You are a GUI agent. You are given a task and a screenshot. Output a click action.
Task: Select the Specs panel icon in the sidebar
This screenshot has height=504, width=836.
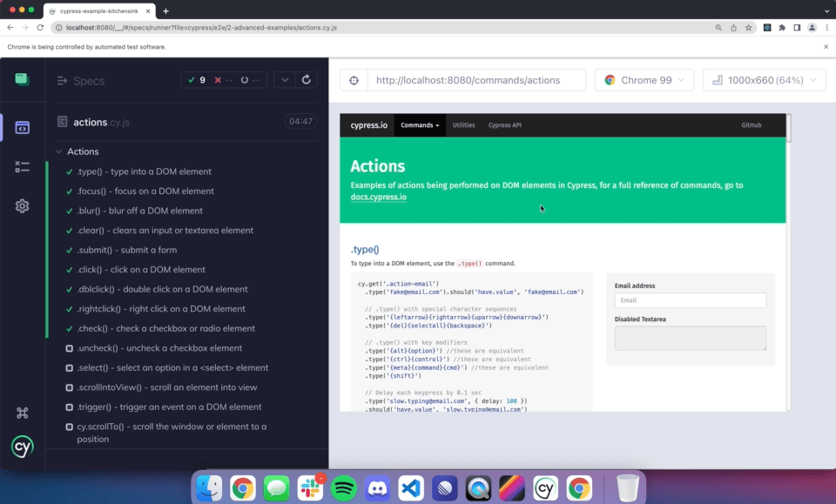(x=24, y=128)
